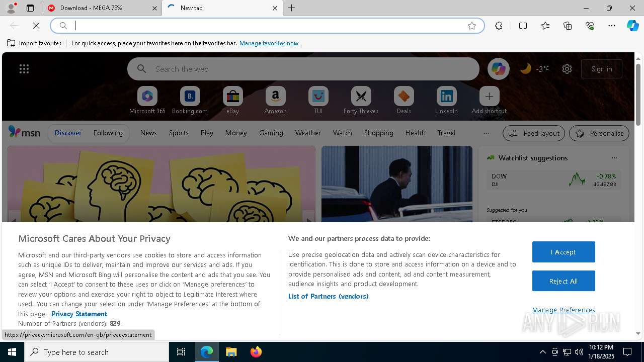Expand more MSN categories ellipsis
The width and height of the screenshot is (644, 362).
486,133
